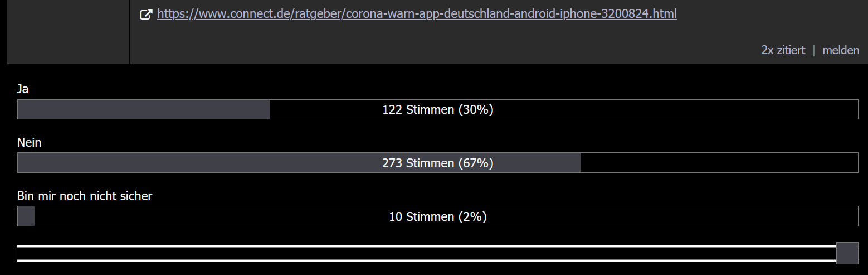
Task: Open the connect.de corona-warn-app article link
Action: tap(417, 14)
